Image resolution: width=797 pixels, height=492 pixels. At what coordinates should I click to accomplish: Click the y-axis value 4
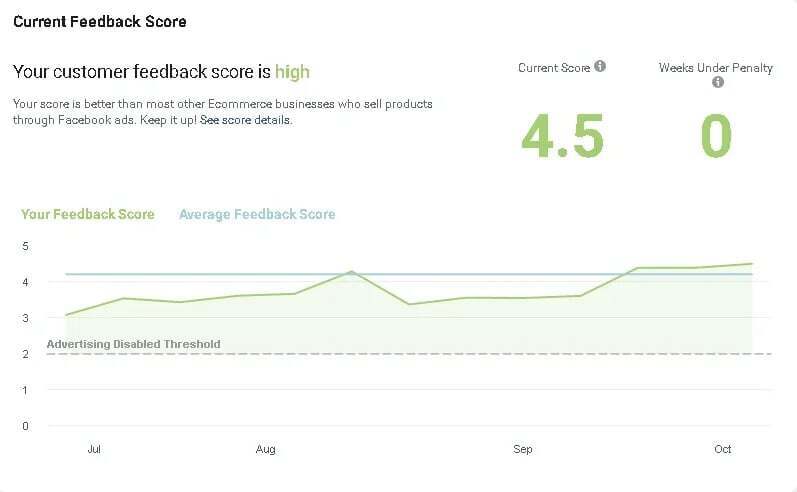point(25,282)
